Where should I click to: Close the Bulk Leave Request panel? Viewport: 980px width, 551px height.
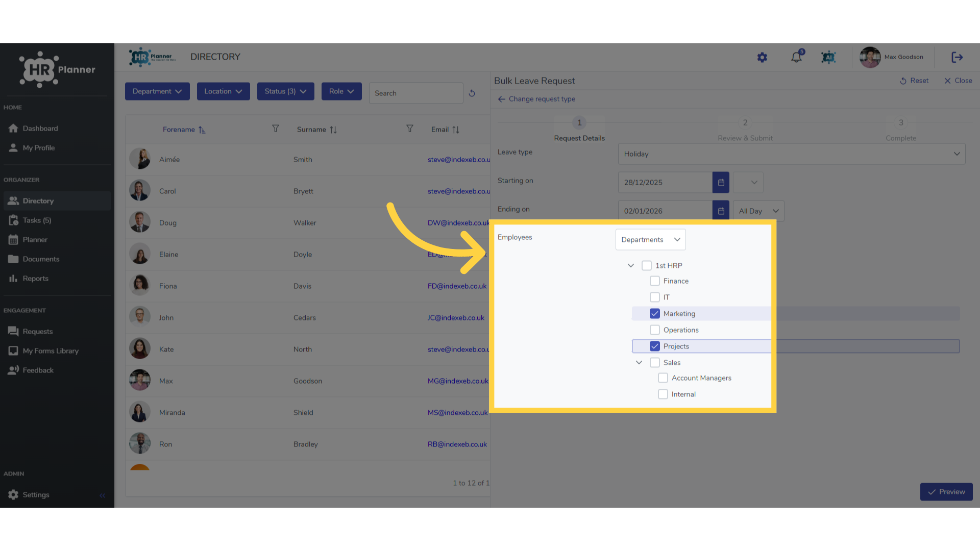[x=958, y=81]
